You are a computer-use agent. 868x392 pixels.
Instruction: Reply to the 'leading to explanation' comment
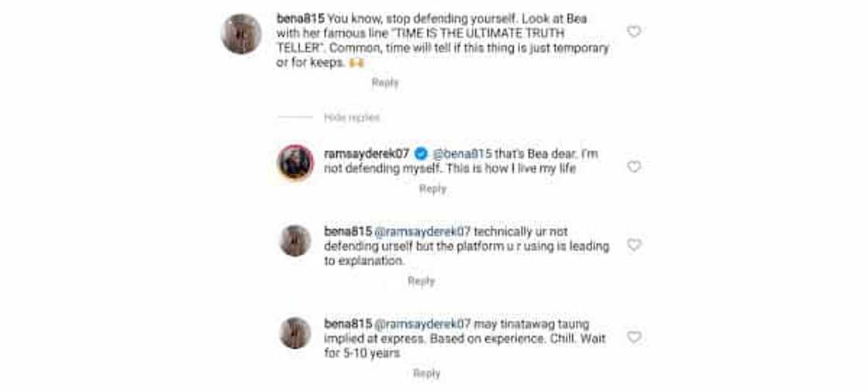pos(421,282)
